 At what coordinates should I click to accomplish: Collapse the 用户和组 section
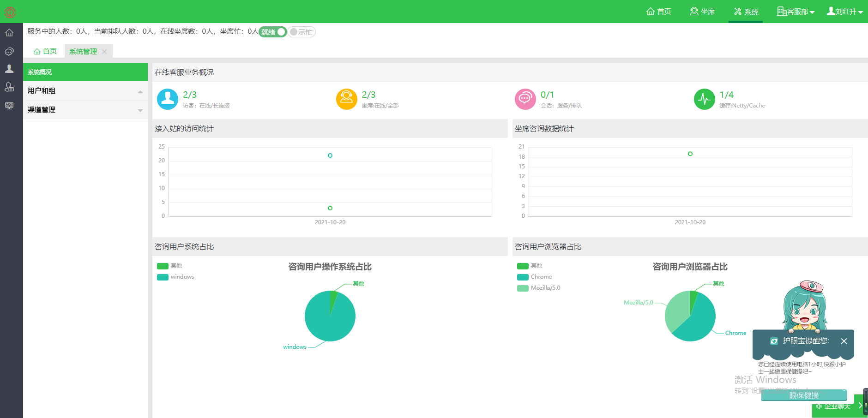(85, 90)
